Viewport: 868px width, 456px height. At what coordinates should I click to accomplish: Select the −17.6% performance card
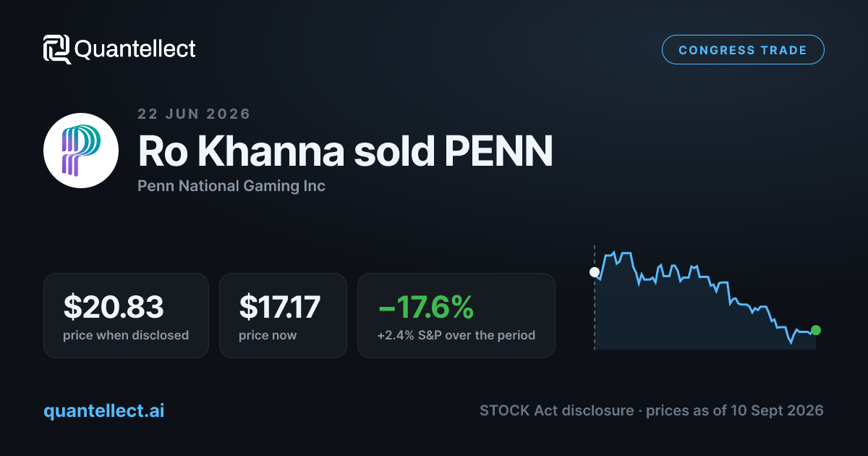(x=456, y=316)
